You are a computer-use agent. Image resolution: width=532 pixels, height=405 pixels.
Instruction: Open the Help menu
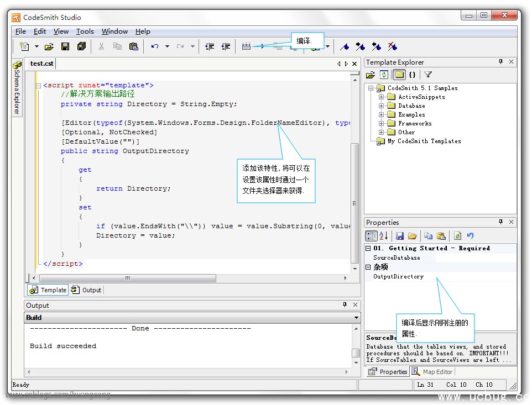pyautogui.click(x=143, y=31)
